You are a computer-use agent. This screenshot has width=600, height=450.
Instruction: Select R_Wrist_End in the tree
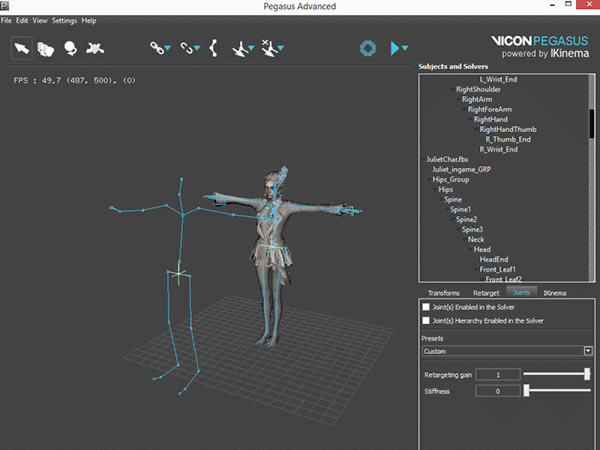pyautogui.click(x=499, y=149)
